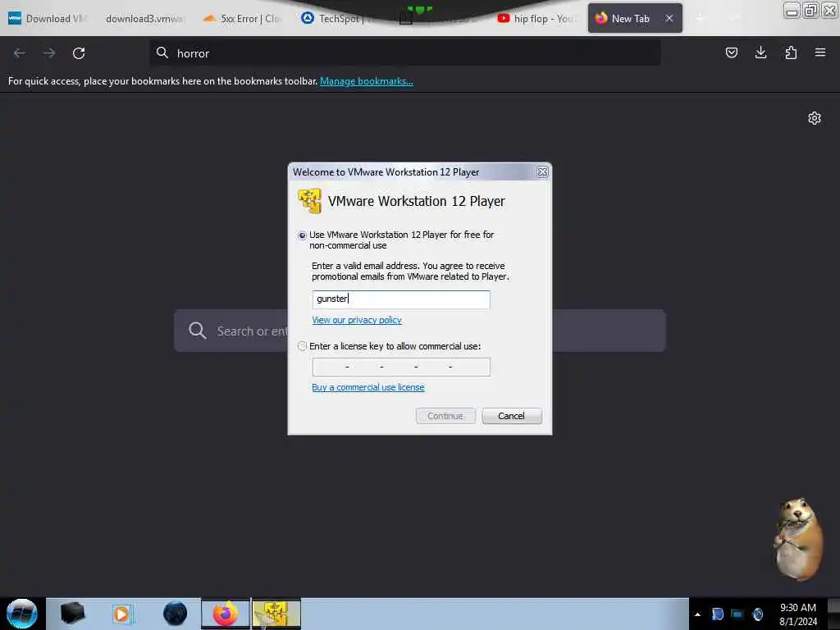This screenshot has width=840, height=630.
Task: Open the Firefox downloads panel
Action: tap(760, 52)
